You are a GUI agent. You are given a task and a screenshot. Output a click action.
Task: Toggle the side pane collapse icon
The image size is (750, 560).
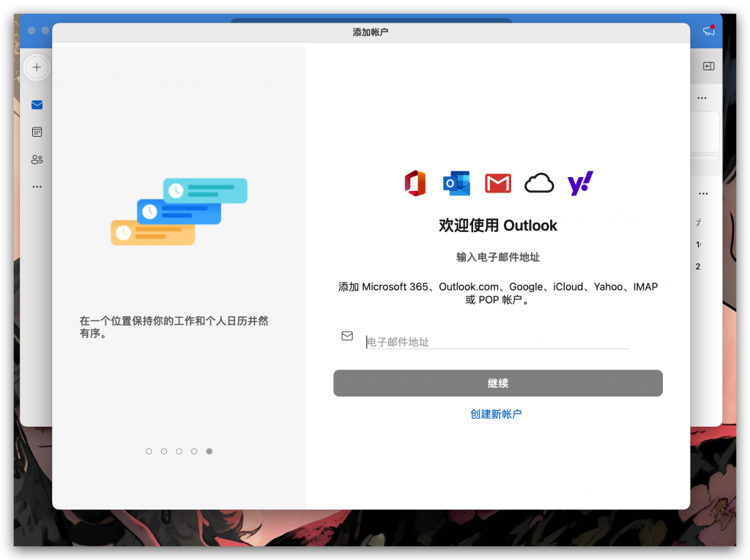click(x=709, y=66)
